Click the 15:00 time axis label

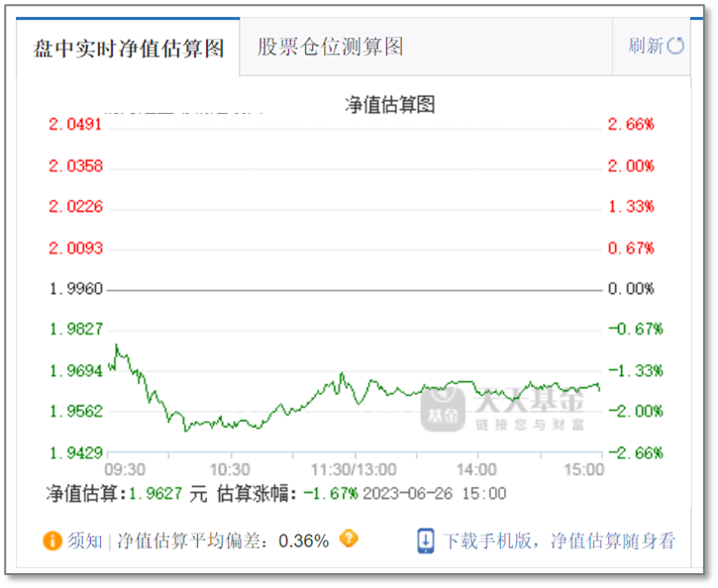(584, 469)
